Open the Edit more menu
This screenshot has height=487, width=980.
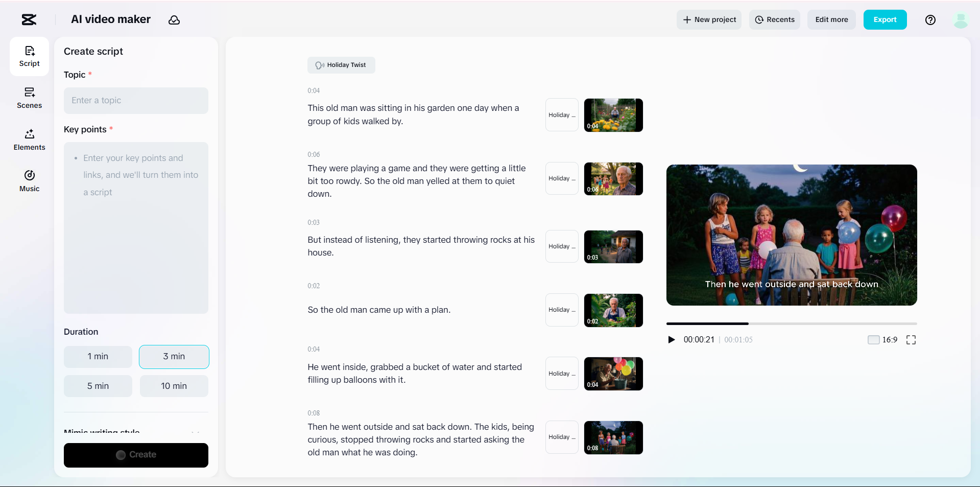click(831, 19)
